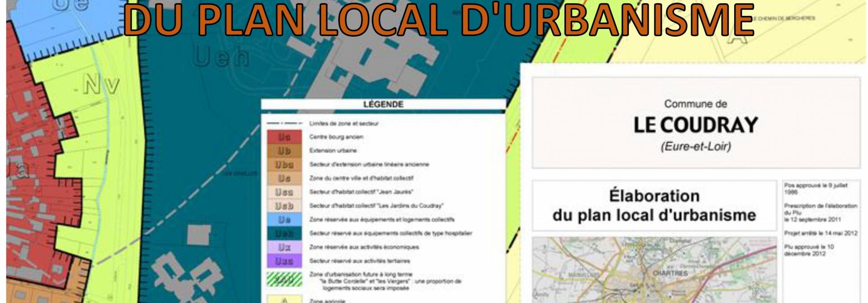Click 'CHARTRES' label on location map
868x303 pixels.
click(670, 274)
